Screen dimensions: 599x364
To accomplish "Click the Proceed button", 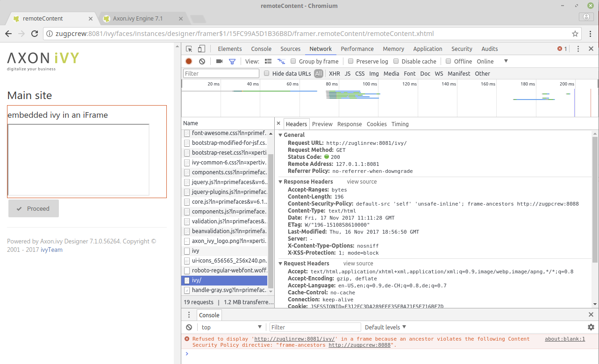I will [x=34, y=209].
